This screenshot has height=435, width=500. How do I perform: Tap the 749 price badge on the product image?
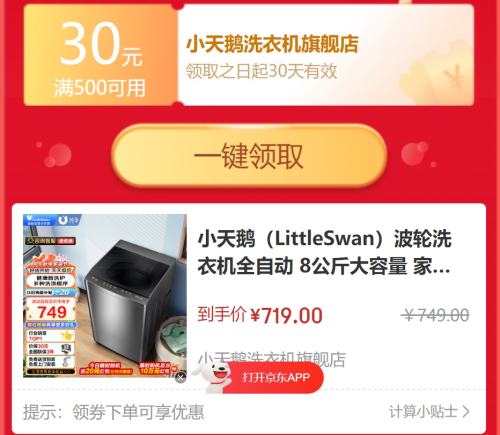(51, 311)
